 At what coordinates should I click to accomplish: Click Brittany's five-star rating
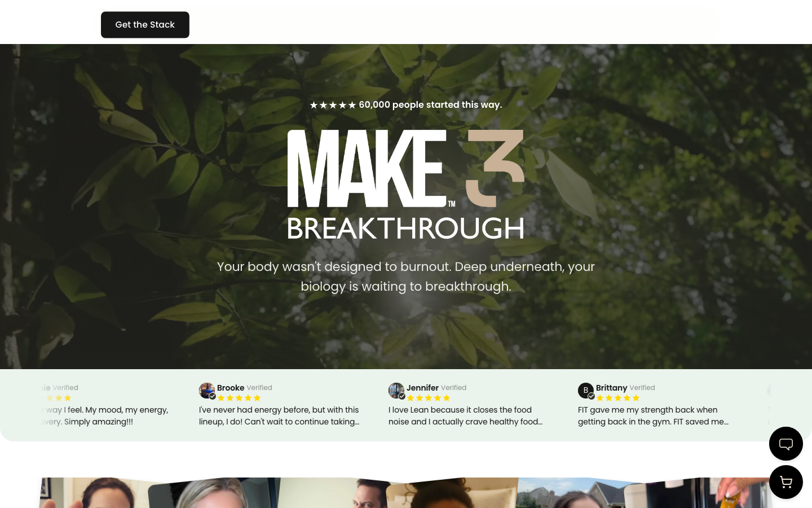[618, 398]
